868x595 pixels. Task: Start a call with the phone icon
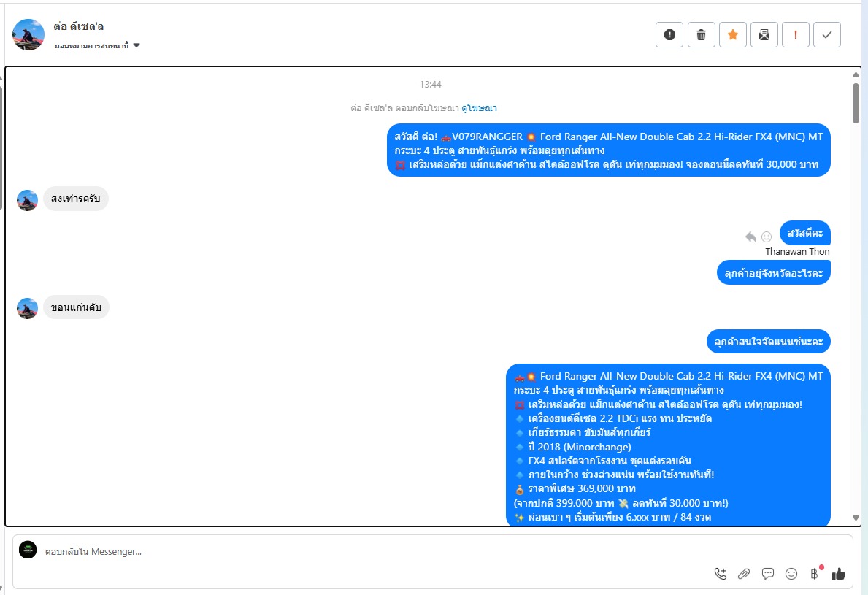pos(721,574)
